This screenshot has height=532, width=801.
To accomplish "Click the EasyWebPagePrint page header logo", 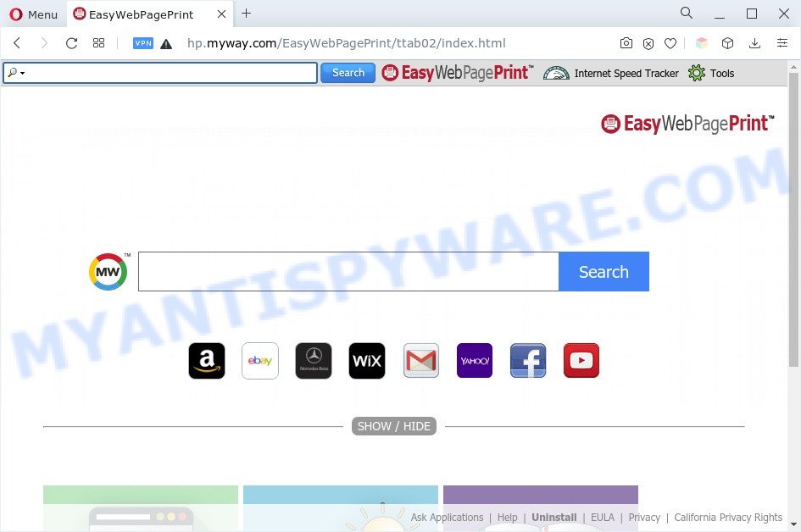I will pyautogui.click(x=687, y=124).
